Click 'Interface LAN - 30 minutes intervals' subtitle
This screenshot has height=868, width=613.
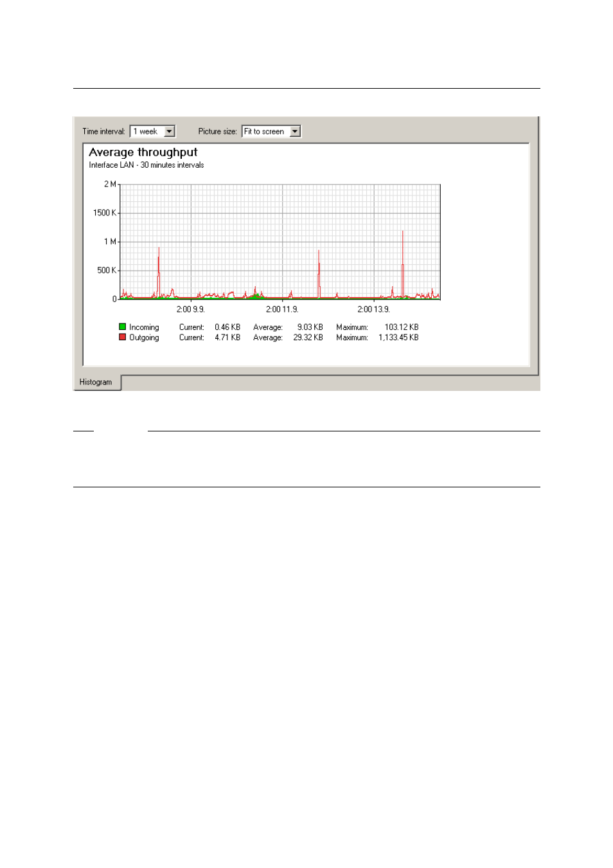click(147, 165)
